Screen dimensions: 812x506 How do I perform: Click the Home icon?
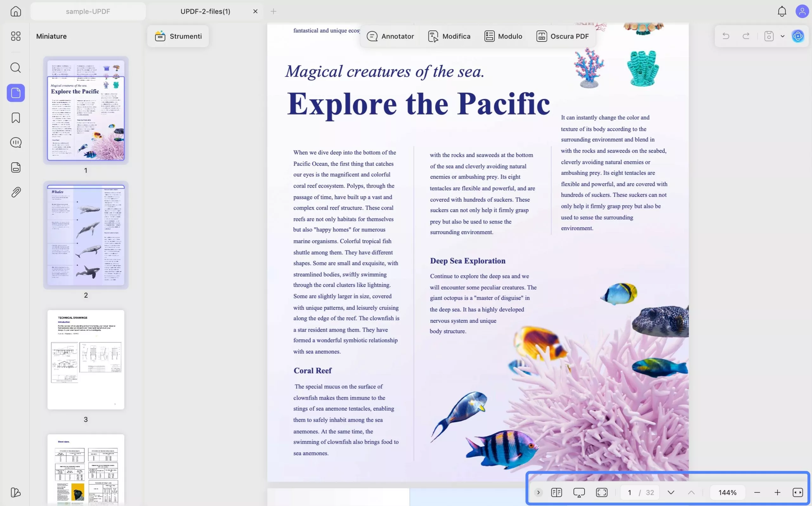[x=16, y=11]
